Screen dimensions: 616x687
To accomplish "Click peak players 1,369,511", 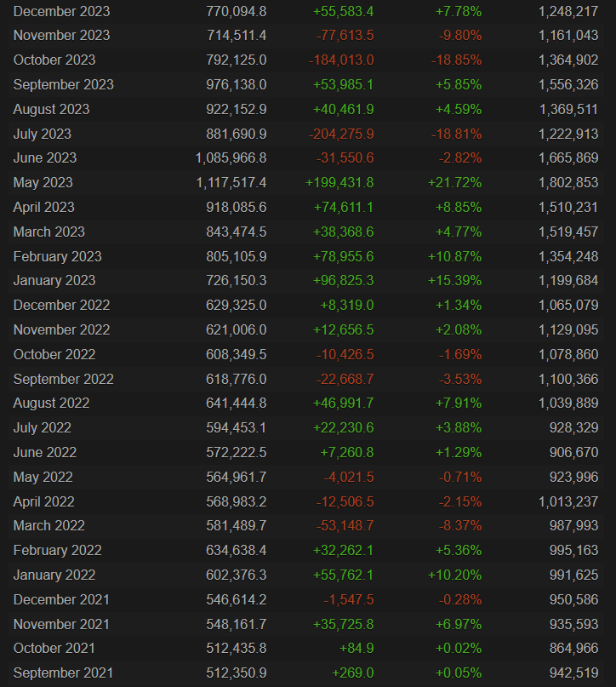I will point(568,109).
